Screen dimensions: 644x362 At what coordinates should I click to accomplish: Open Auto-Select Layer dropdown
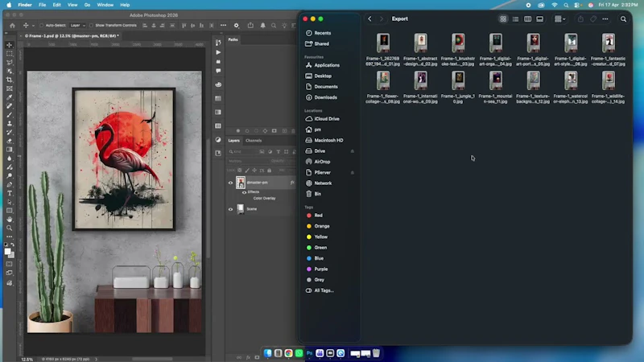[77, 26]
